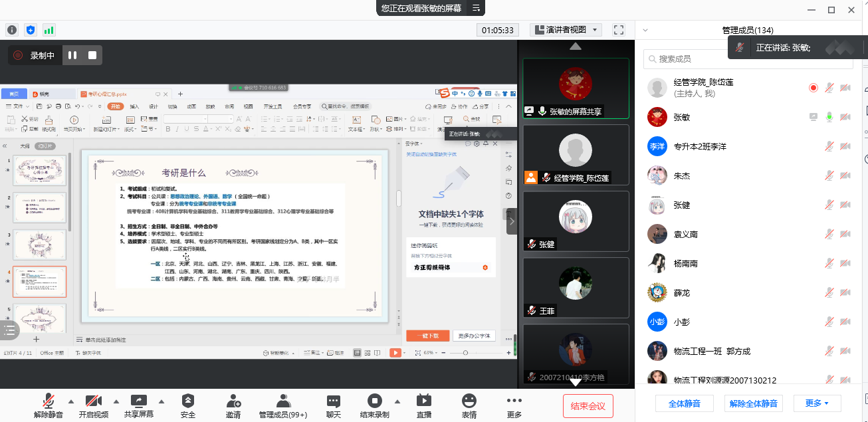
Task: Expand audio options arrow beside unmute
Action: [x=71, y=401]
